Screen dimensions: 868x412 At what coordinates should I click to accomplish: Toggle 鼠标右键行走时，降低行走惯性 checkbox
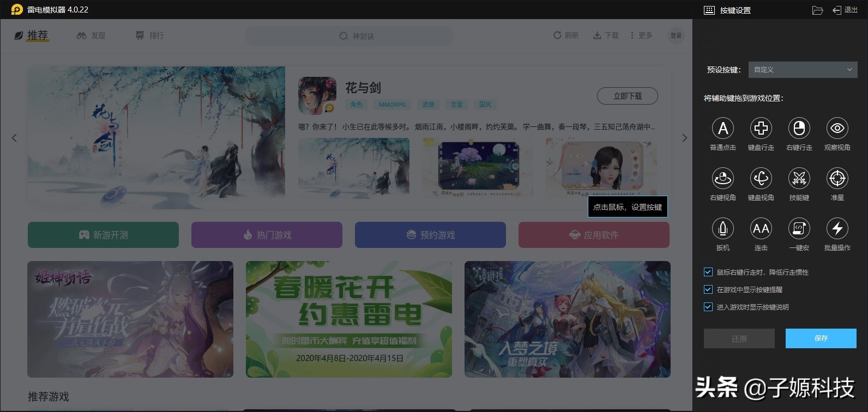(708, 272)
